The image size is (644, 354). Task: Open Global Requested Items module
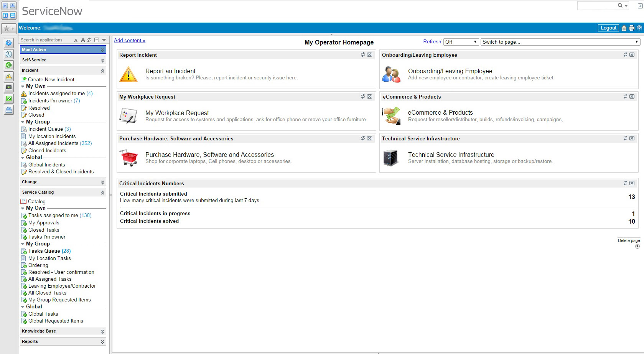point(56,321)
